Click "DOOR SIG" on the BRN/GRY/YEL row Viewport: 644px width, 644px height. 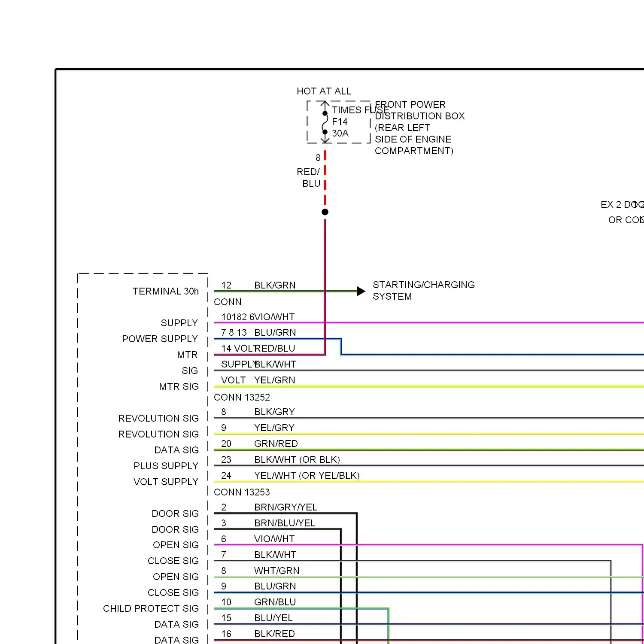[176, 513]
